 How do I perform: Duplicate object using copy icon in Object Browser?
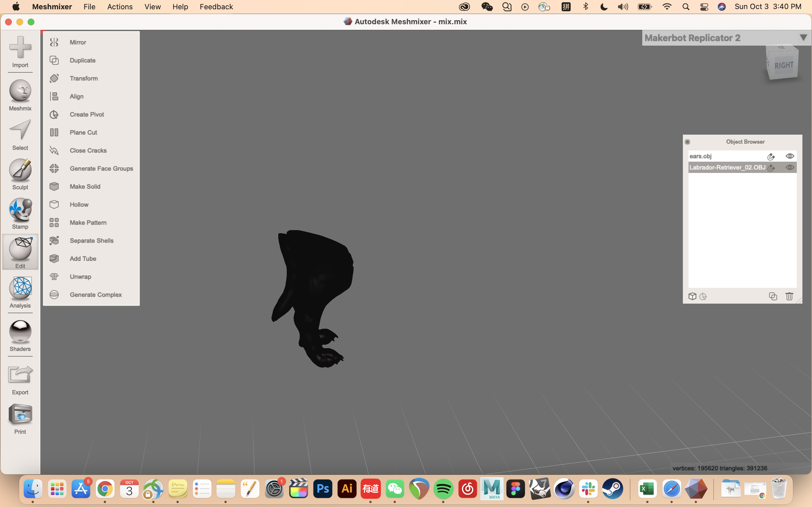click(x=773, y=296)
